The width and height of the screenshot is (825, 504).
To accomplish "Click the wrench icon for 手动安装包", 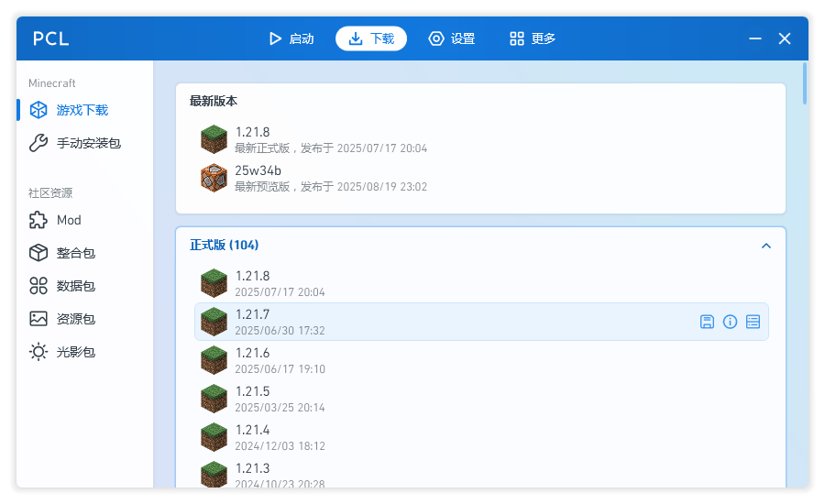I will [38, 143].
